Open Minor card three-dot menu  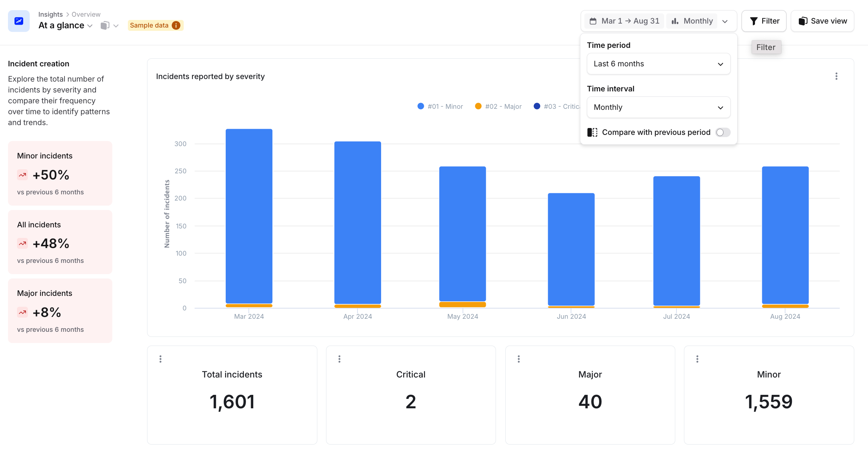[697, 359]
